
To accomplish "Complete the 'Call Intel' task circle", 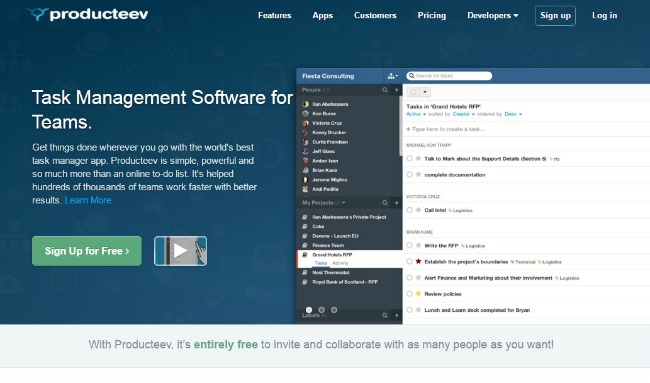I will [x=409, y=210].
